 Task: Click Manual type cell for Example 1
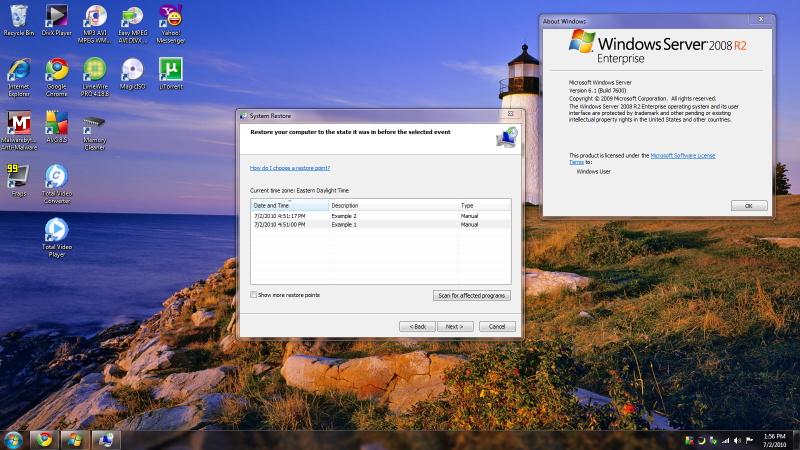(469, 224)
